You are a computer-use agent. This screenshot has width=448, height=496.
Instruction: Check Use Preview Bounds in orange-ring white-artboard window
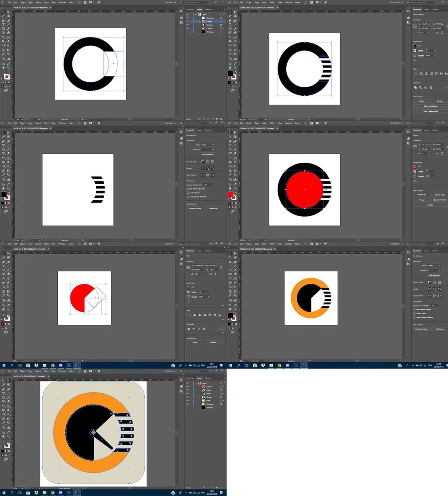pyautogui.click(x=414, y=310)
